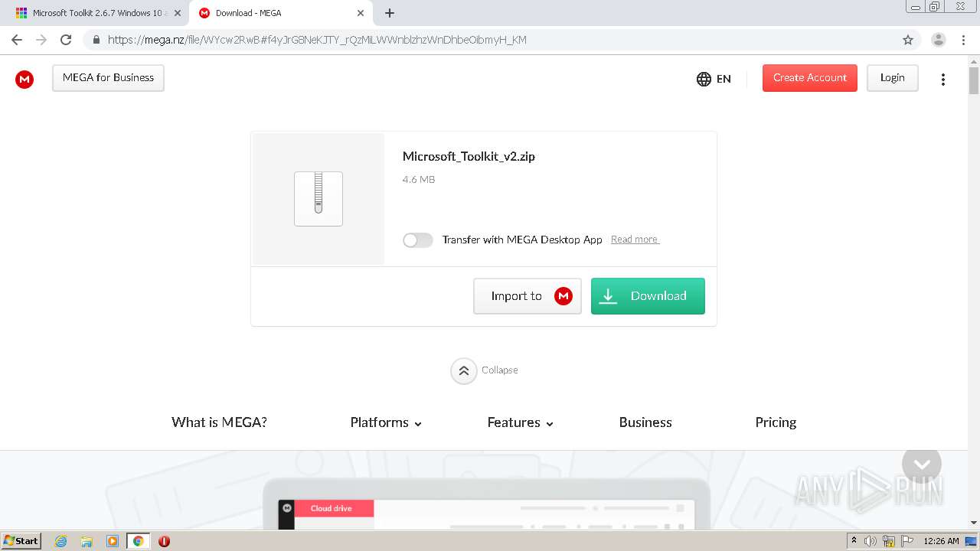Close the Download - MEGA tab
Viewport: 980px width, 551px height.
[x=361, y=13]
